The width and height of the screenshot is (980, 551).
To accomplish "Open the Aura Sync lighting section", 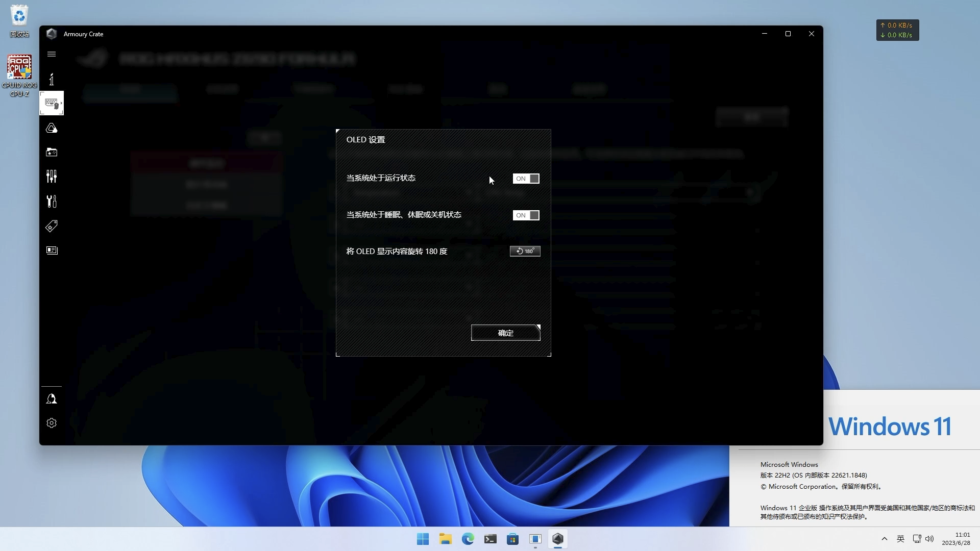I will [51, 128].
